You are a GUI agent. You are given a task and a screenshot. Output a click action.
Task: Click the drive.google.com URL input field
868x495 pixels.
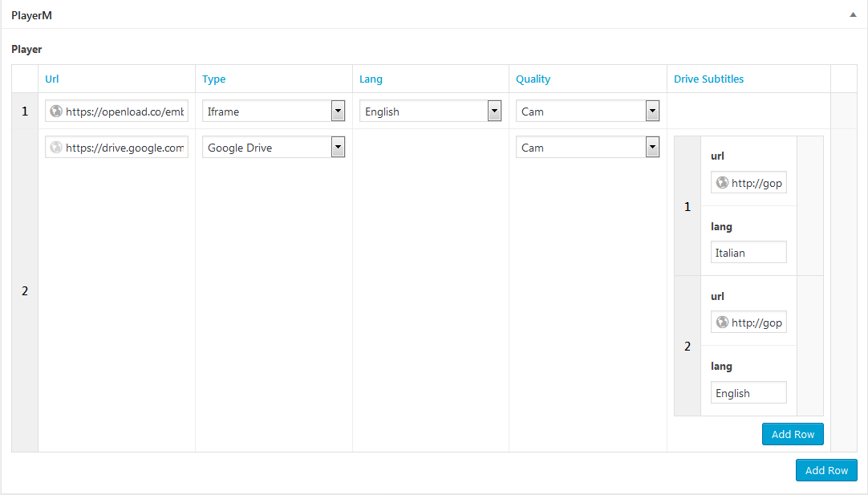tap(125, 148)
